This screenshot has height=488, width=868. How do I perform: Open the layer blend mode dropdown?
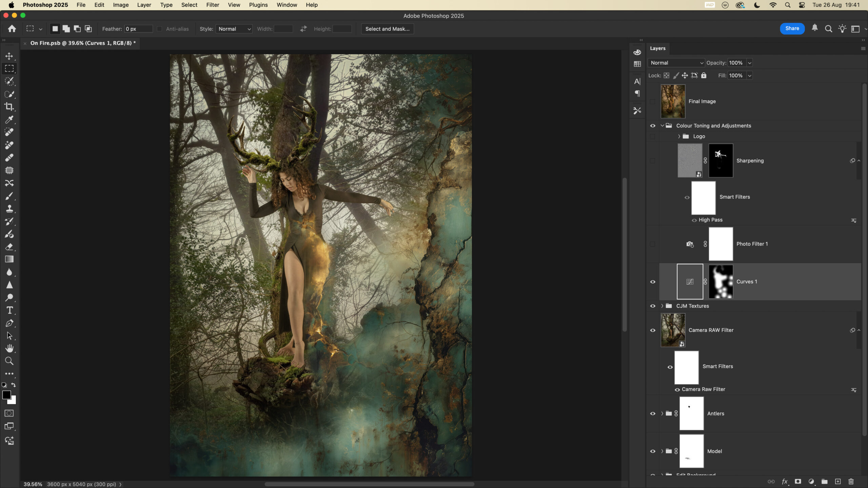click(677, 63)
